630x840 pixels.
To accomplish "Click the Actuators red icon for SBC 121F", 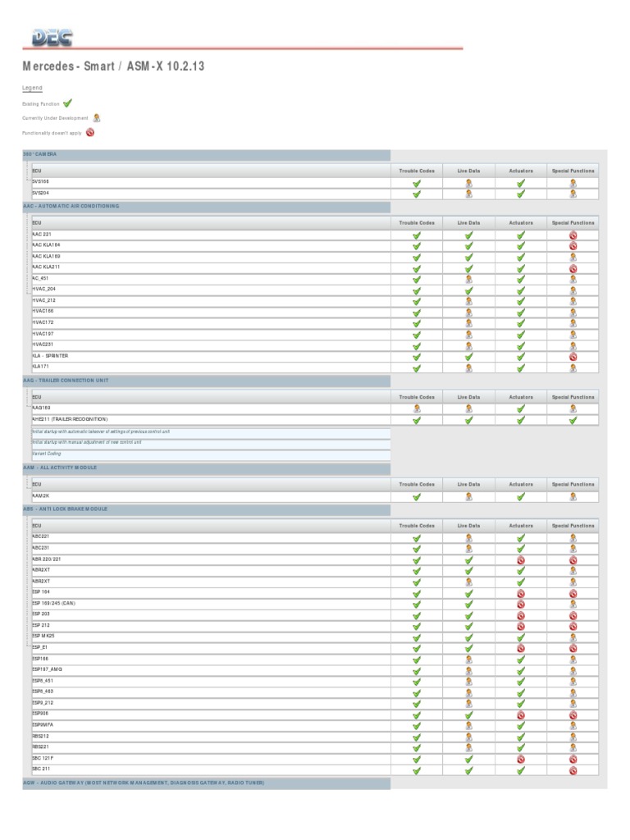I will coord(521,759).
